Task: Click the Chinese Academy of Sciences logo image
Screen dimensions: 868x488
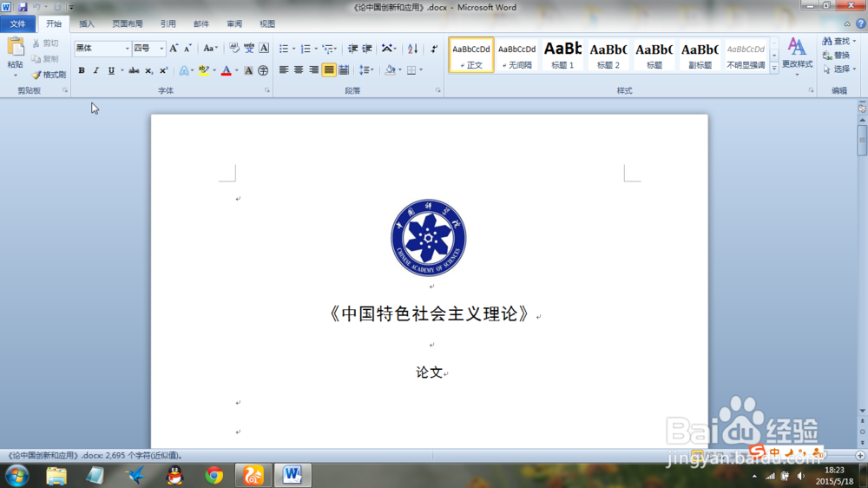Action: tap(429, 238)
